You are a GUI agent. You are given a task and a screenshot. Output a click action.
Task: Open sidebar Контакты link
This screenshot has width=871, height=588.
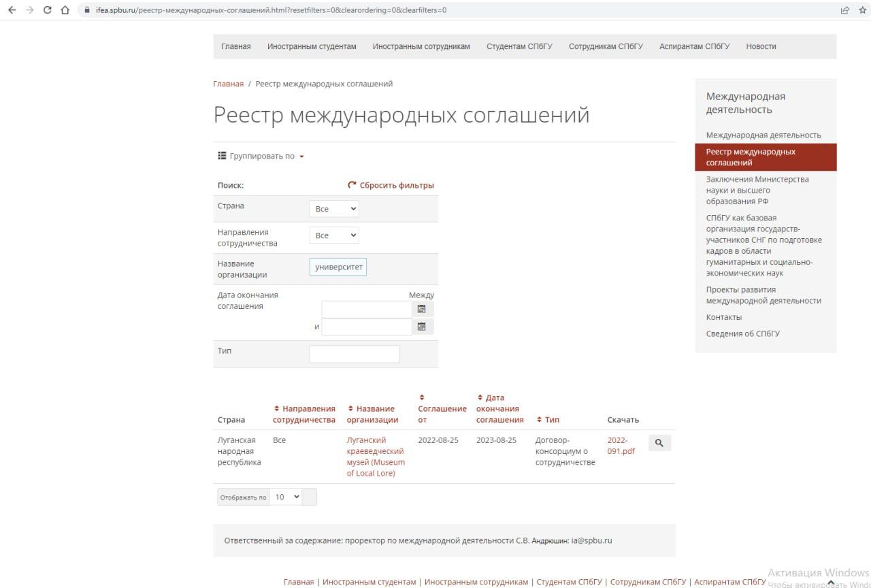click(724, 317)
